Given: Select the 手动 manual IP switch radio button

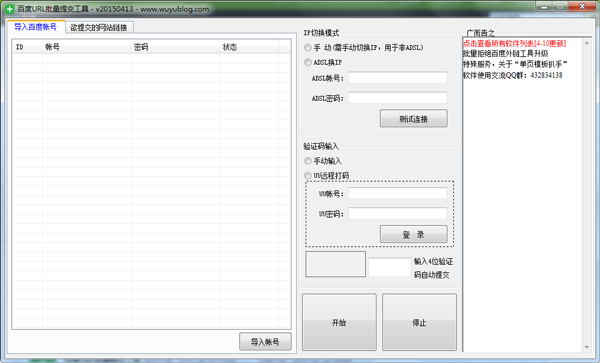Looking at the screenshot, I should point(308,47).
